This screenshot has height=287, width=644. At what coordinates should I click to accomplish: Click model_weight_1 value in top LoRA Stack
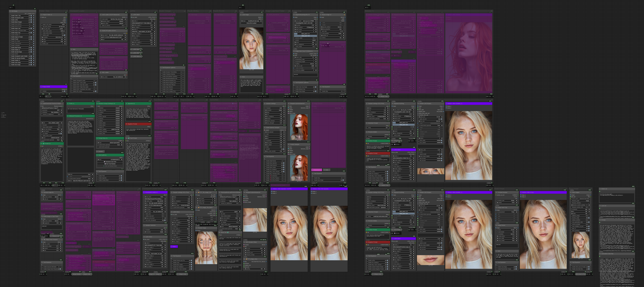[x=152, y=25]
